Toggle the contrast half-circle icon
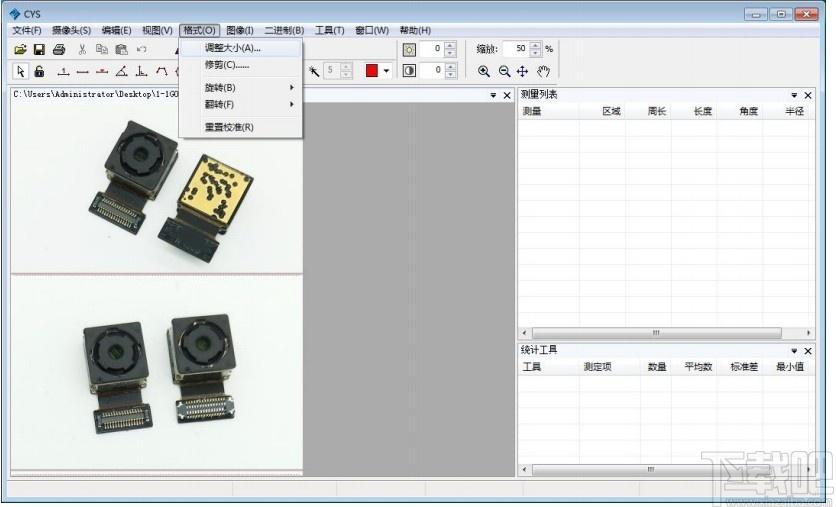836x507 pixels. [409, 70]
